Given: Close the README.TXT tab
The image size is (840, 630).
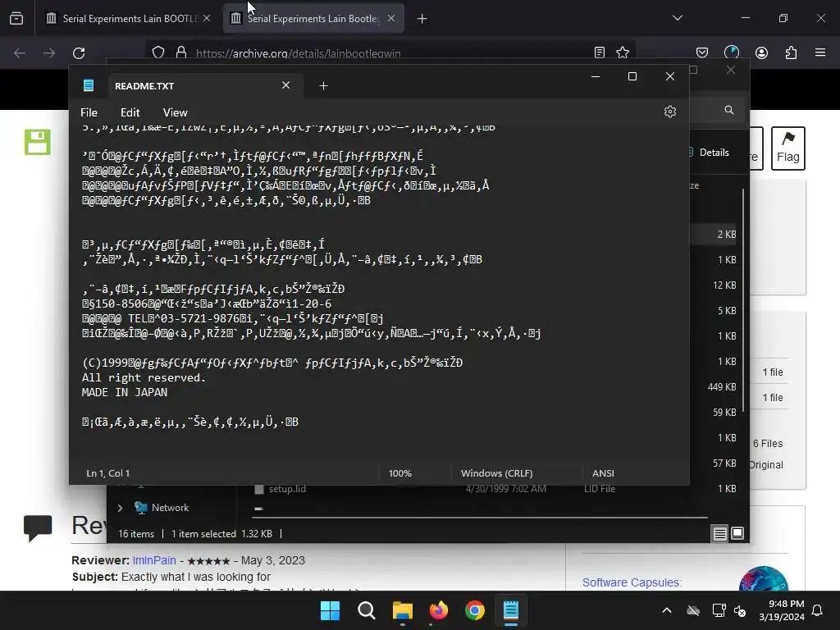Looking at the screenshot, I should pos(285,85).
